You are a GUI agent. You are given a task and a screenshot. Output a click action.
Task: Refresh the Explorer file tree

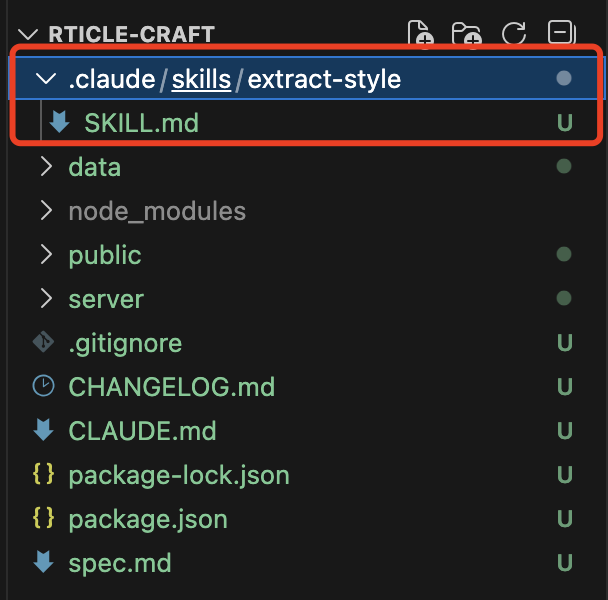(x=514, y=33)
